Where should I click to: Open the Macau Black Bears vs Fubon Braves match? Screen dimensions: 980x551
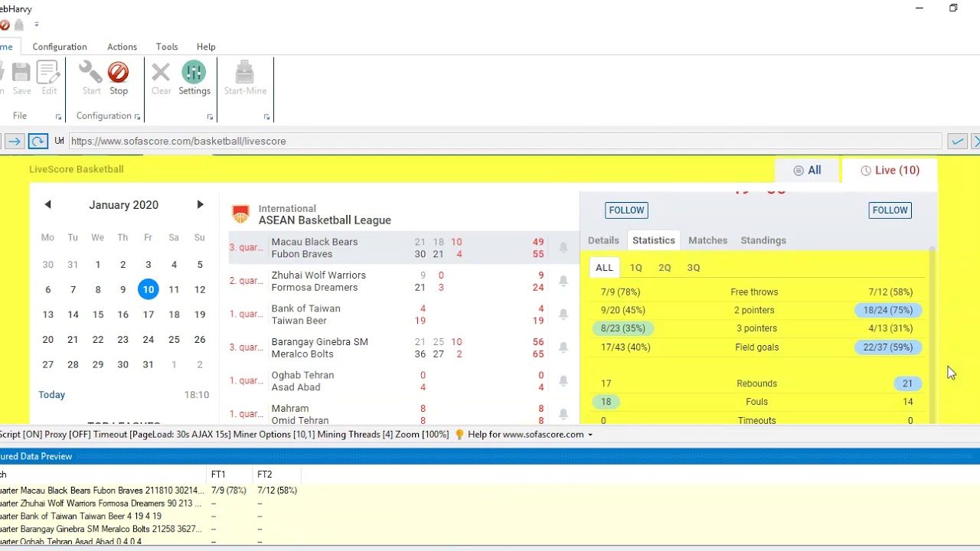[403, 248]
